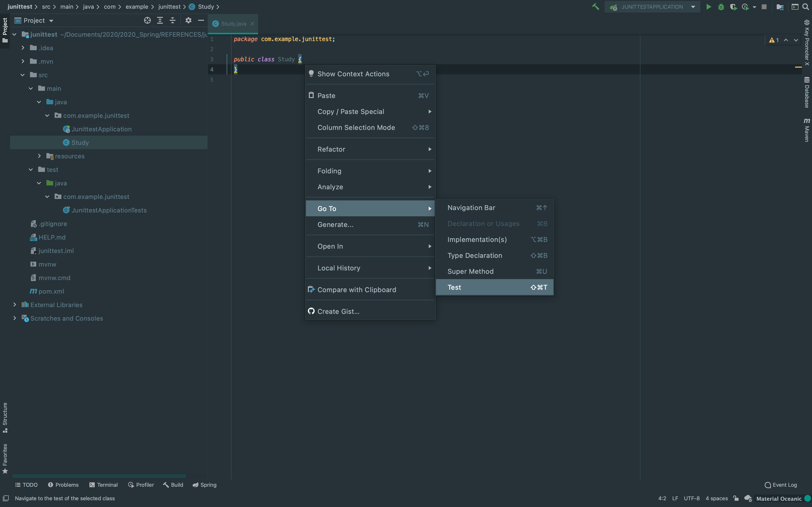This screenshot has width=812, height=507.
Task: Open Search Everywhere magnifier icon
Action: pos(806,7)
